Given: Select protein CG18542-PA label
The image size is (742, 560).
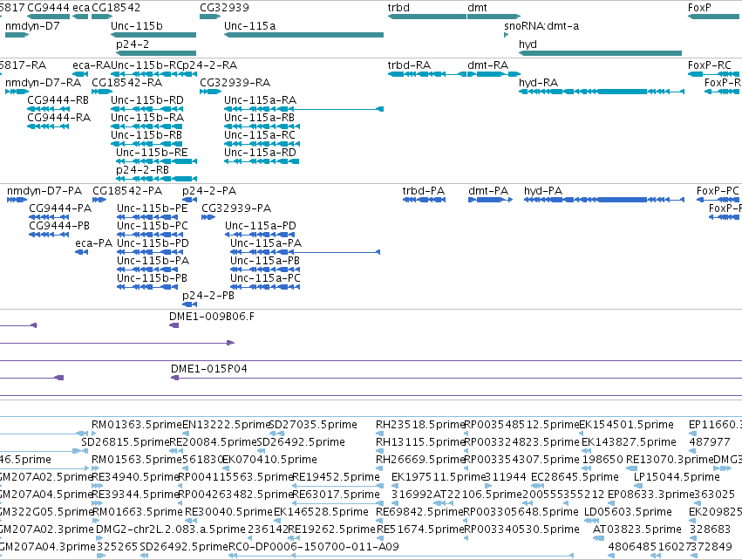Looking at the screenshot, I should pyautogui.click(x=127, y=191).
